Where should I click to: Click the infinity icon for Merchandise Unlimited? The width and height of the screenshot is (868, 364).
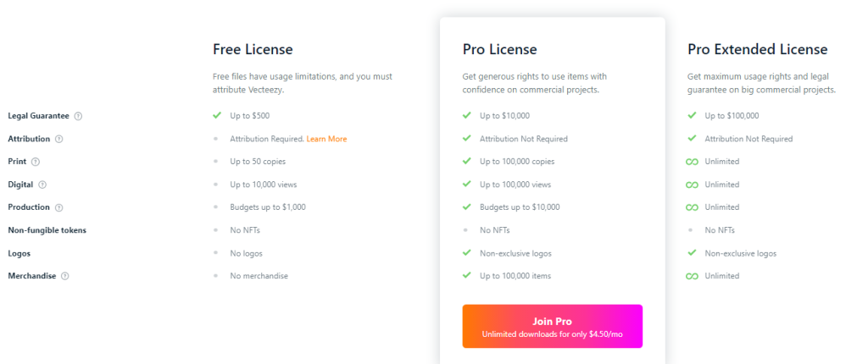(692, 276)
